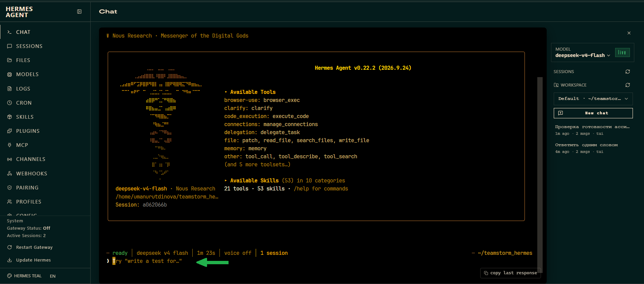Click 'Active Sessions: 2' text
644x284 pixels.
[x=26, y=236]
